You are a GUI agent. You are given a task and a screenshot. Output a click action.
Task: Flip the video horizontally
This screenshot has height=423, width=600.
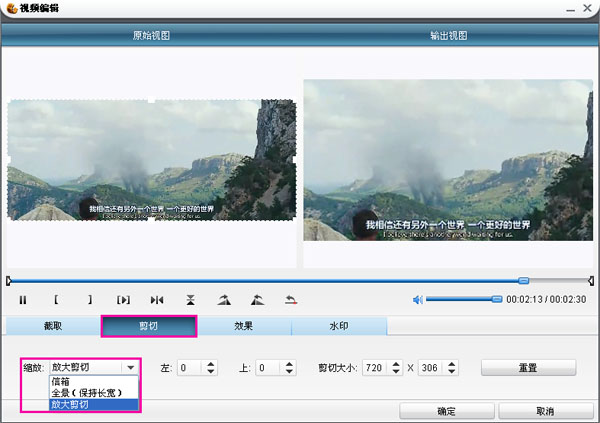[157, 300]
